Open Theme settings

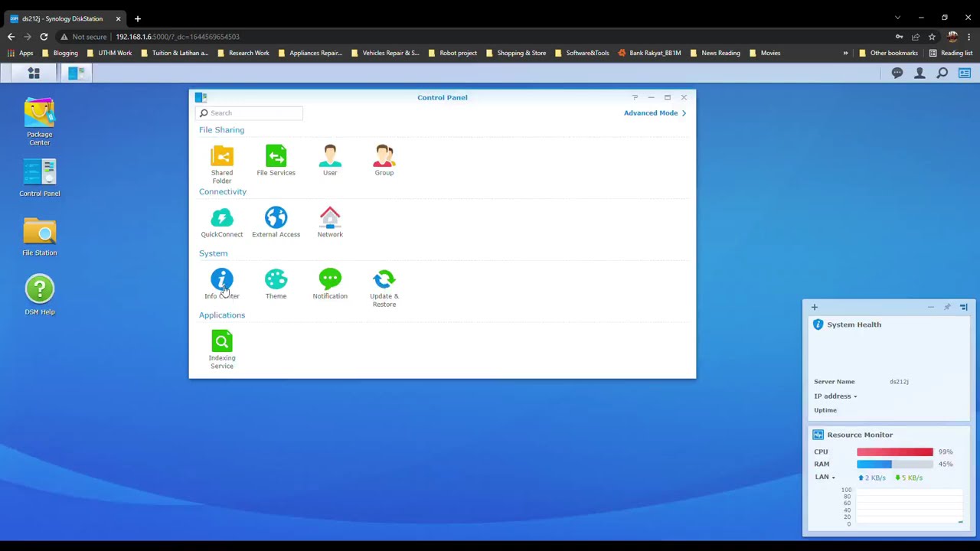tap(276, 284)
